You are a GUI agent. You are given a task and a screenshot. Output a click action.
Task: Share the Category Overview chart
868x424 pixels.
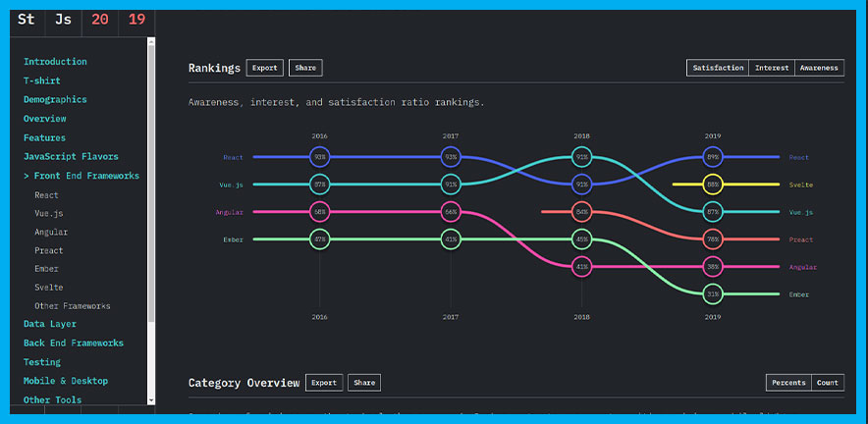364,383
